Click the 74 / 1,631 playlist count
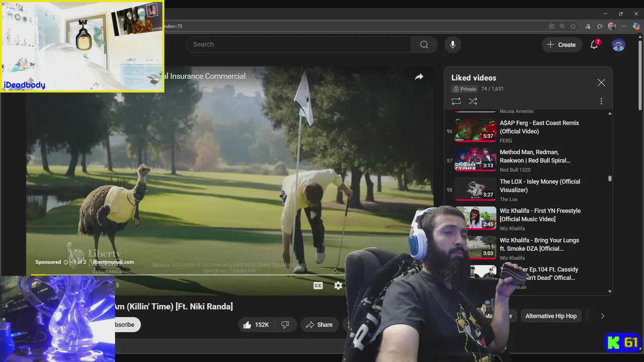 tap(492, 89)
